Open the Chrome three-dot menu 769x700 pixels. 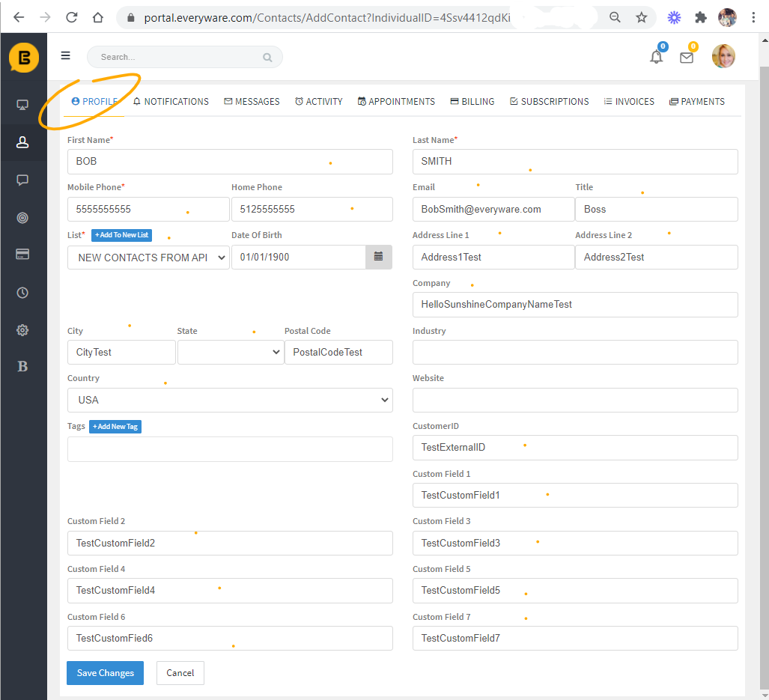pos(753,18)
